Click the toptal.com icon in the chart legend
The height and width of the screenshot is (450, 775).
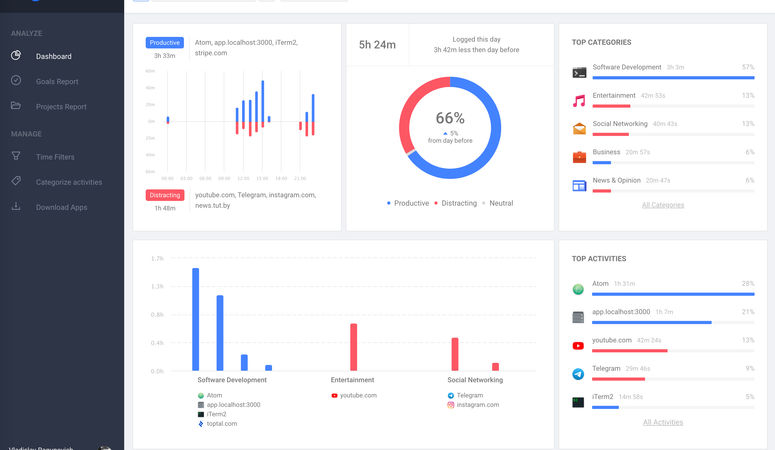201,424
